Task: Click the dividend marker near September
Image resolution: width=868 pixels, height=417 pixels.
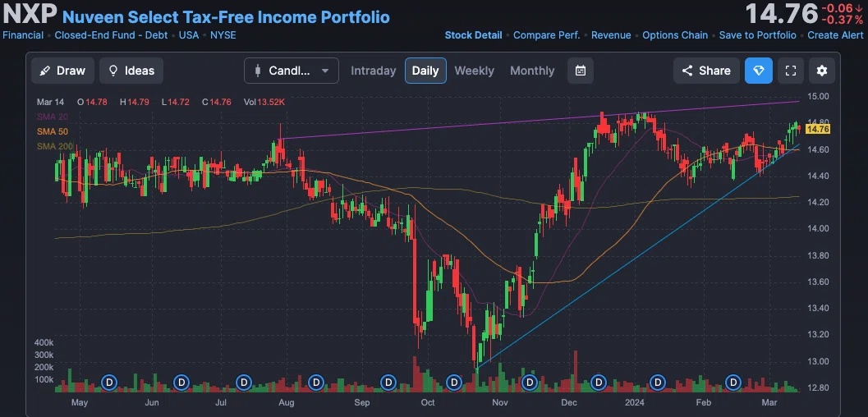Action: (388, 383)
